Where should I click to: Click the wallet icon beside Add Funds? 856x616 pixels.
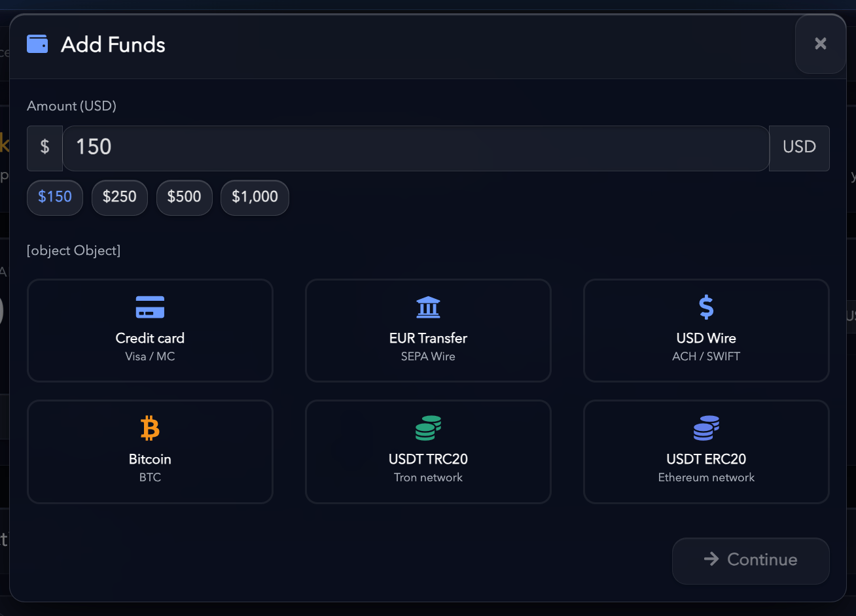37,44
